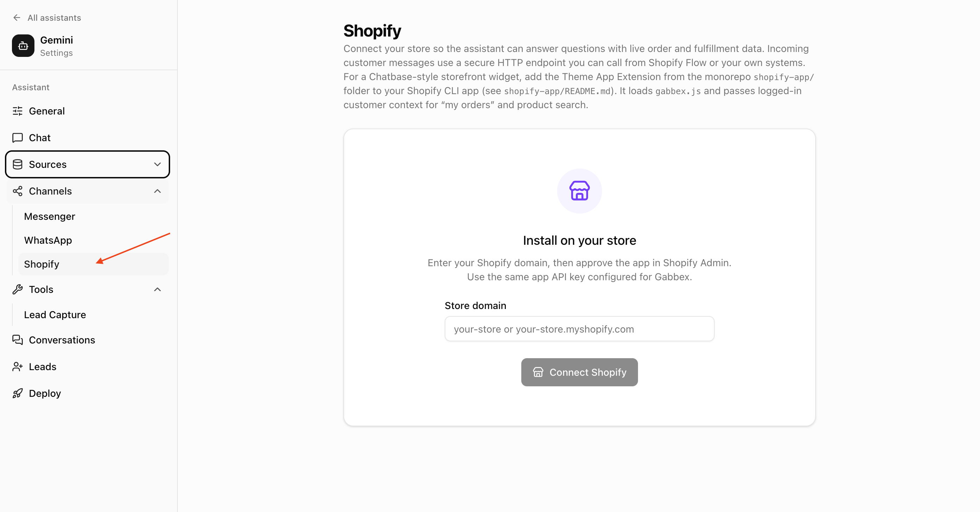
Task: Select the Deploy rocket icon
Action: pyautogui.click(x=18, y=393)
